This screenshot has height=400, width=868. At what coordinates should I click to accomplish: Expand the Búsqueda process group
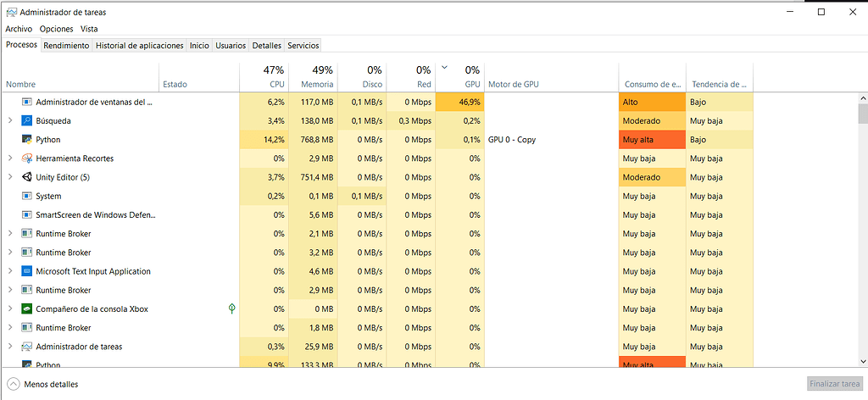(x=10, y=120)
